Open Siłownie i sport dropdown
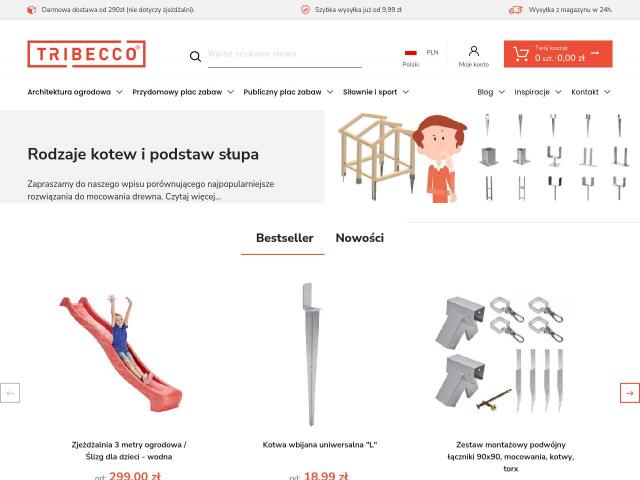Viewport: 640px width, 480px height. click(x=376, y=92)
